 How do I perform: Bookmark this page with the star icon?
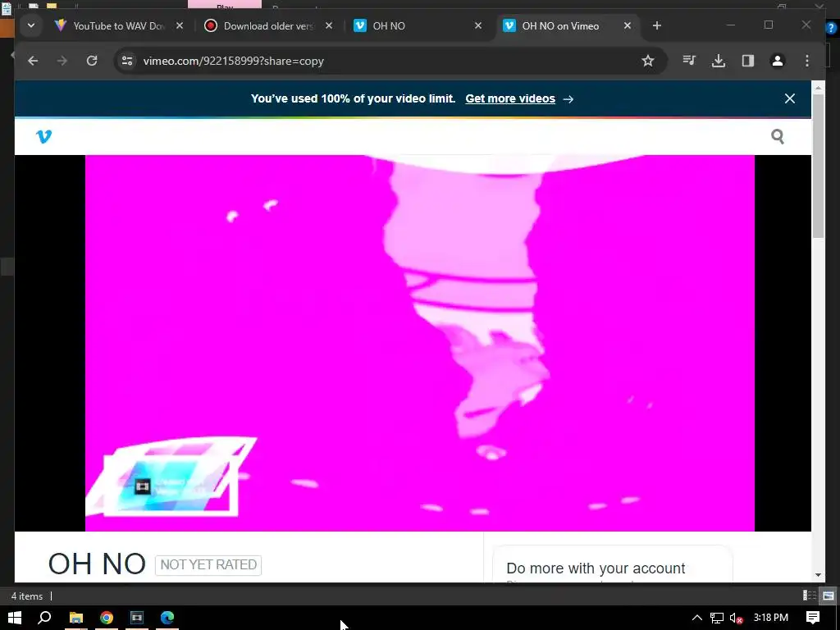(x=648, y=61)
